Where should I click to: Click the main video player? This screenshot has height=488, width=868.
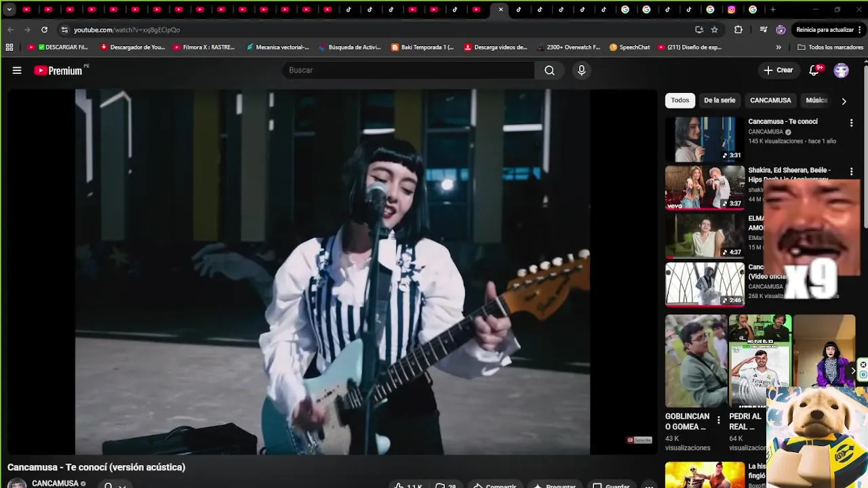[332, 272]
